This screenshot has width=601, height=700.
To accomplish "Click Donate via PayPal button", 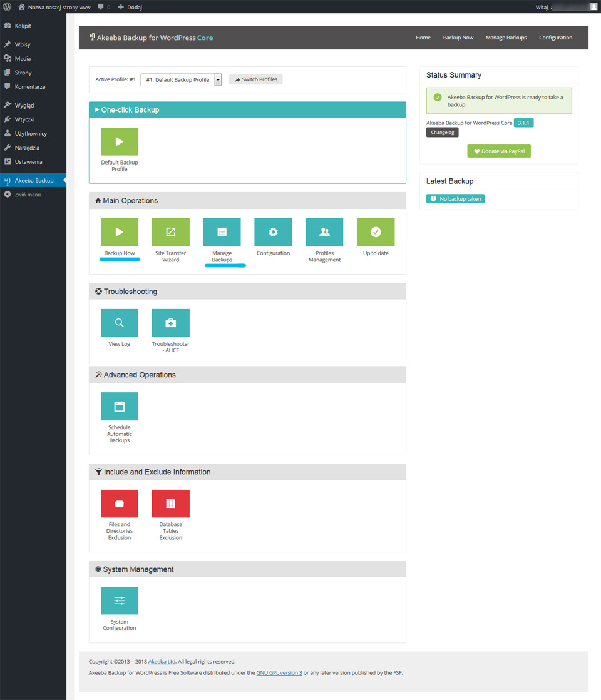I will tap(499, 151).
